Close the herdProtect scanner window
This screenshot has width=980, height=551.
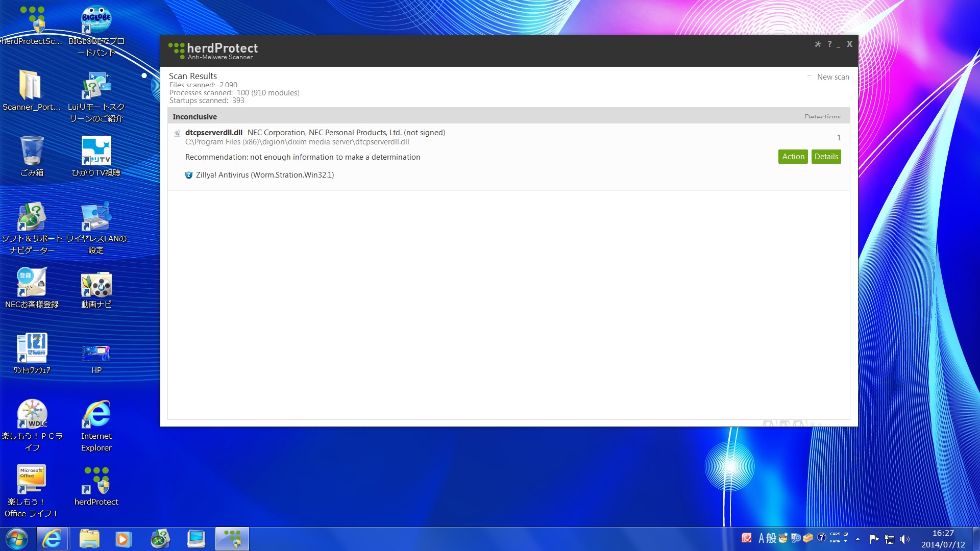tap(849, 44)
